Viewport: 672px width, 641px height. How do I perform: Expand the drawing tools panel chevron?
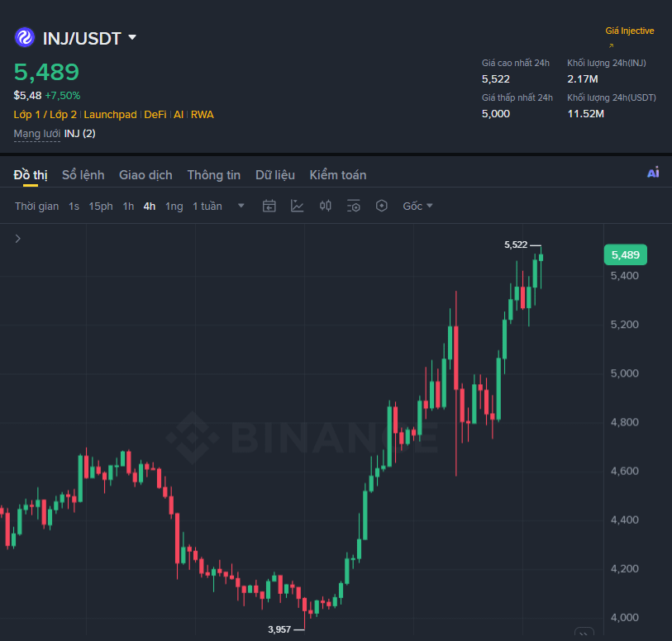(x=17, y=239)
